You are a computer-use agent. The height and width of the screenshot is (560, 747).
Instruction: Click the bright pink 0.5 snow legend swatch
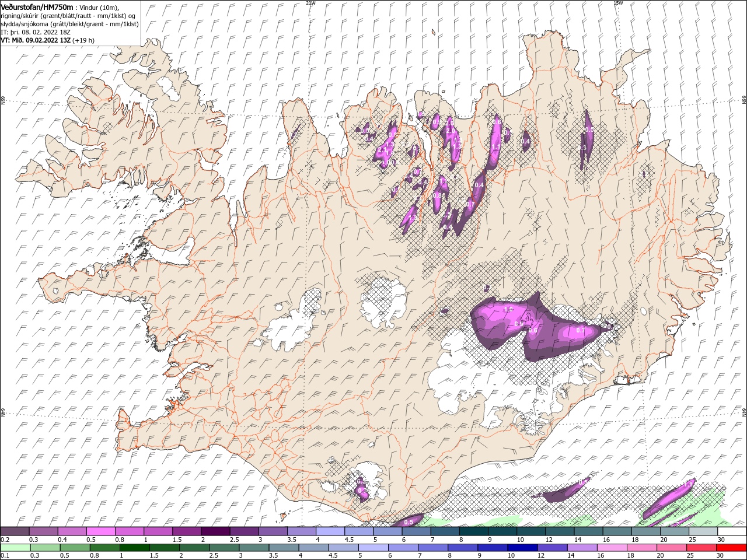coord(100,531)
